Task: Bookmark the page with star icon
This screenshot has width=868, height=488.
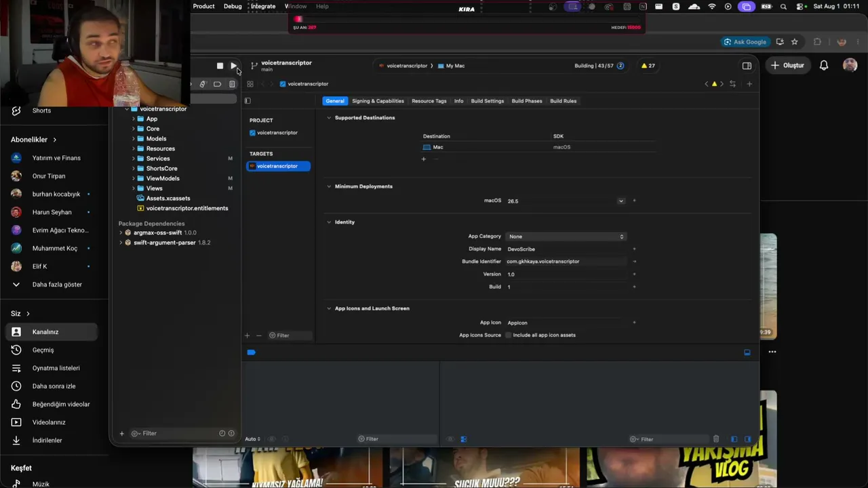Action: [795, 42]
